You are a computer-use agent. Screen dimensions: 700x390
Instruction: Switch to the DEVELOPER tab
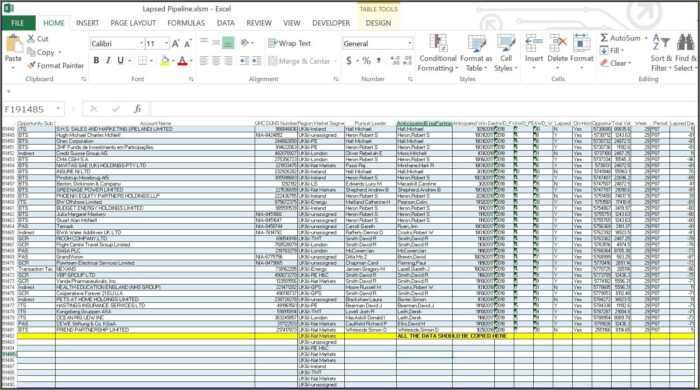pyautogui.click(x=331, y=23)
